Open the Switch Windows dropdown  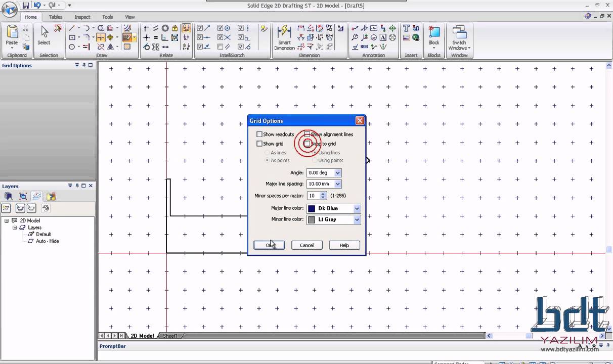click(x=469, y=48)
